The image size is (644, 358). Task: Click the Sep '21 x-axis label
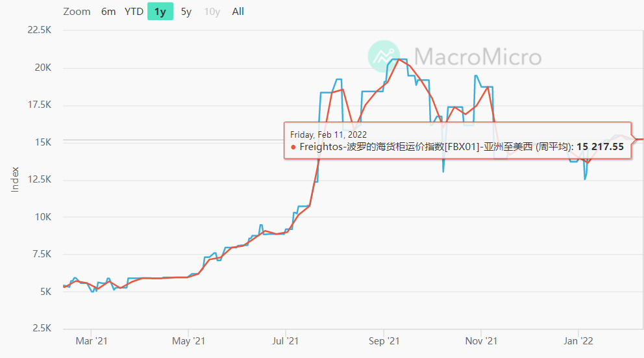[384, 340]
